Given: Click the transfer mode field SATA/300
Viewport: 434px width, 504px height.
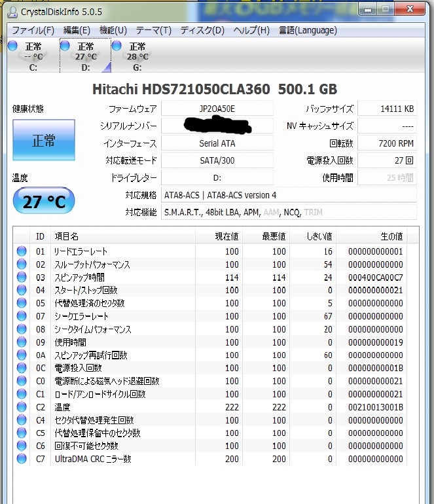Looking at the screenshot, I should click(x=217, y=160).
